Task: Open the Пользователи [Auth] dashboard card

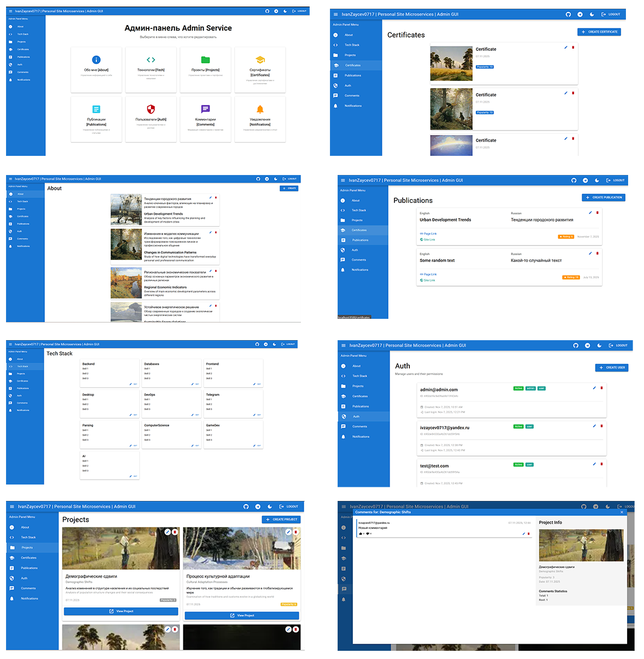Action: click(x=151, y=119)
